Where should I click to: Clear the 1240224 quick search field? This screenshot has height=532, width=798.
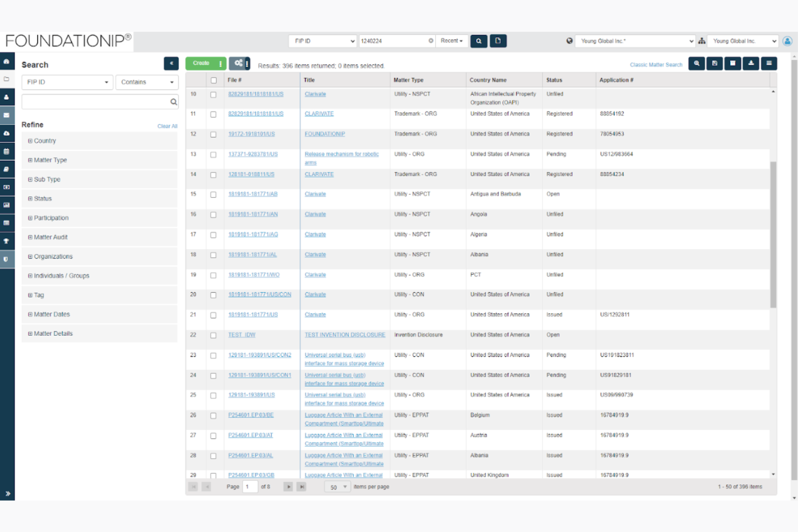pos(431,41)
